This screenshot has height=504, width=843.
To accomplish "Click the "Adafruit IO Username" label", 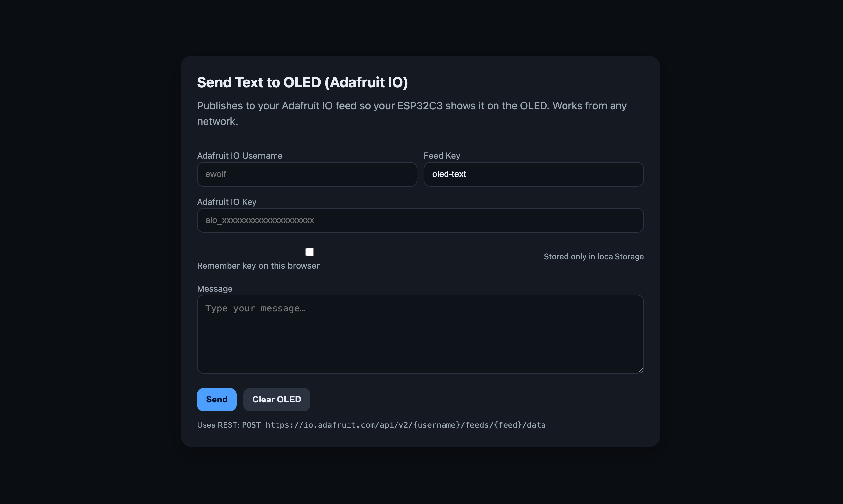I will [240, 156].
